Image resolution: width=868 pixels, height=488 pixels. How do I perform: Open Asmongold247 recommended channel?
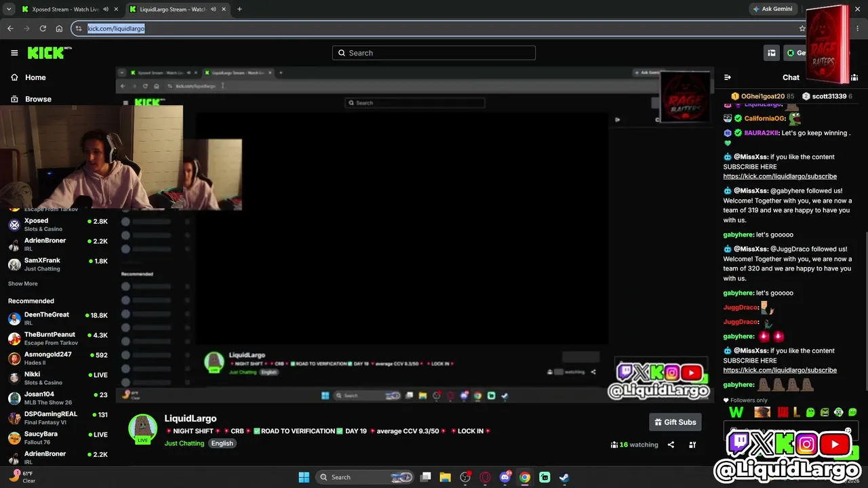(x=58, y=358)
